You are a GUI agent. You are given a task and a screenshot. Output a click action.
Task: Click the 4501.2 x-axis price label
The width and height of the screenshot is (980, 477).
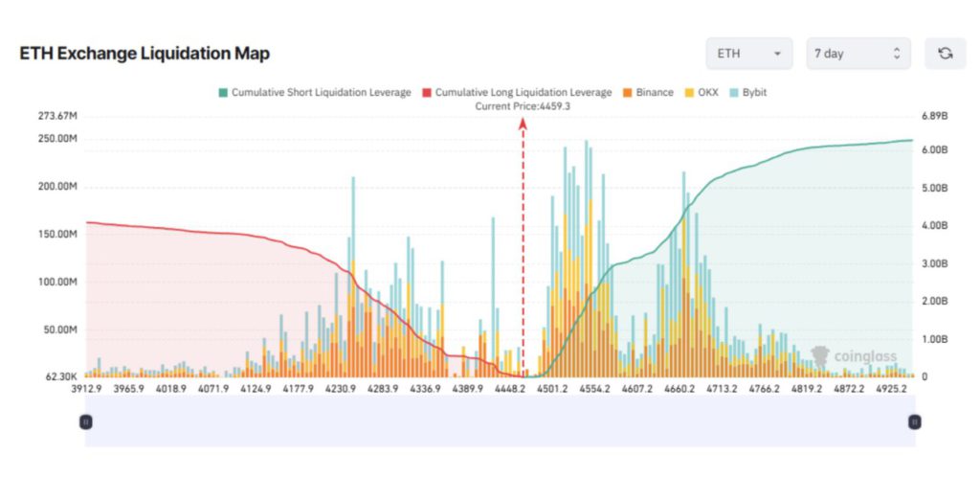(x=553, y=389)
